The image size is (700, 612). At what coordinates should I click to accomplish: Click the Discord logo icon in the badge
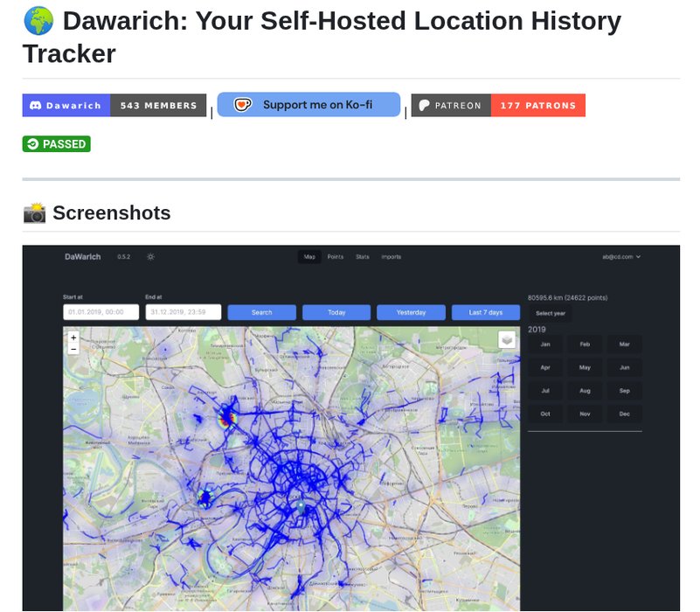click(x=35, y=106)
